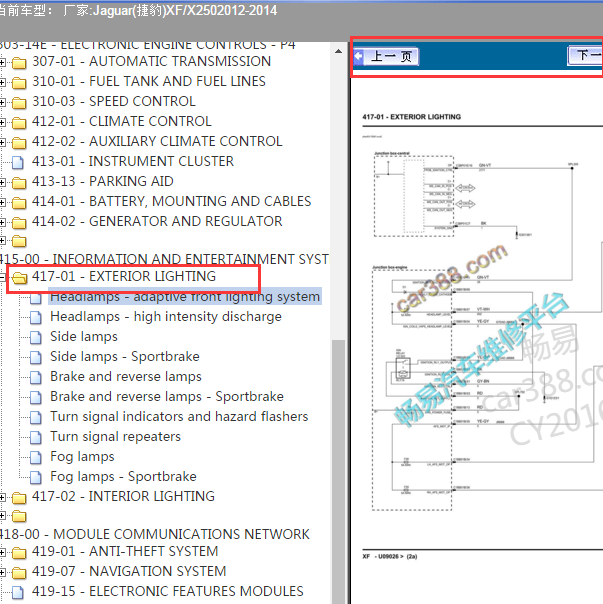This screenshot has height=604, width=603.
Task: Click document icon for Brake reverse lamps Sportbrake
Action: coord(36,398)
